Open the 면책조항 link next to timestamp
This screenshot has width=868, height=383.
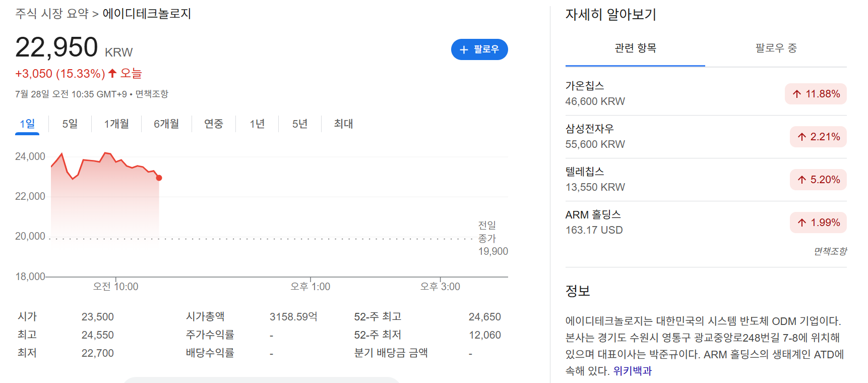point(152,94)
